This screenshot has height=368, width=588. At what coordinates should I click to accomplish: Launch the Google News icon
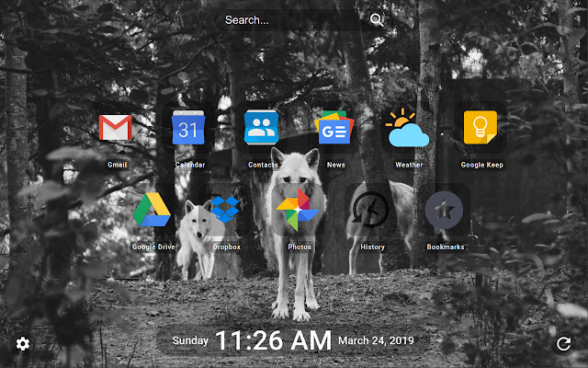point(334,127)
